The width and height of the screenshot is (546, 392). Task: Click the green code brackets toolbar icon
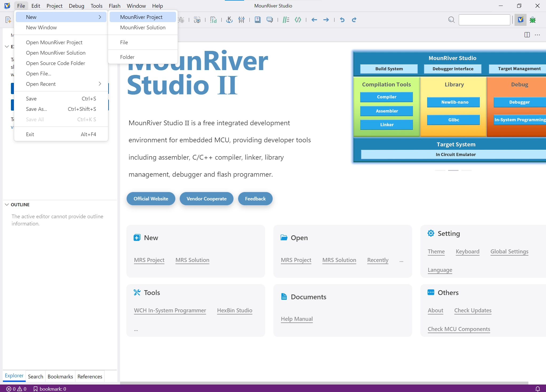298,20
